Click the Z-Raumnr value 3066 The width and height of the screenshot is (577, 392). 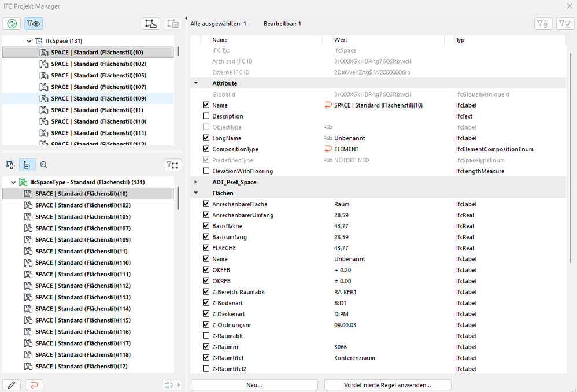coord(341,347)
